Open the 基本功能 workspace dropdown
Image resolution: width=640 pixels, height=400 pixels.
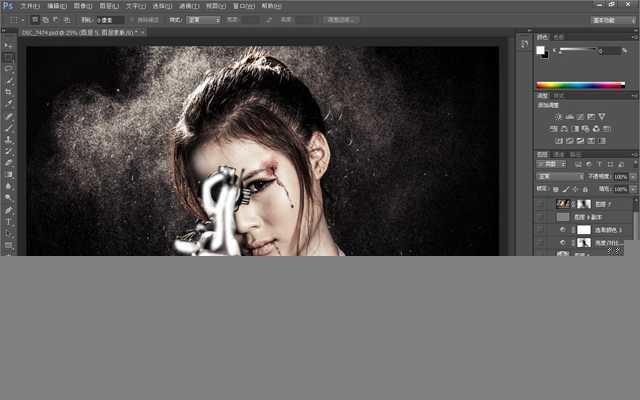pos(613,20)
